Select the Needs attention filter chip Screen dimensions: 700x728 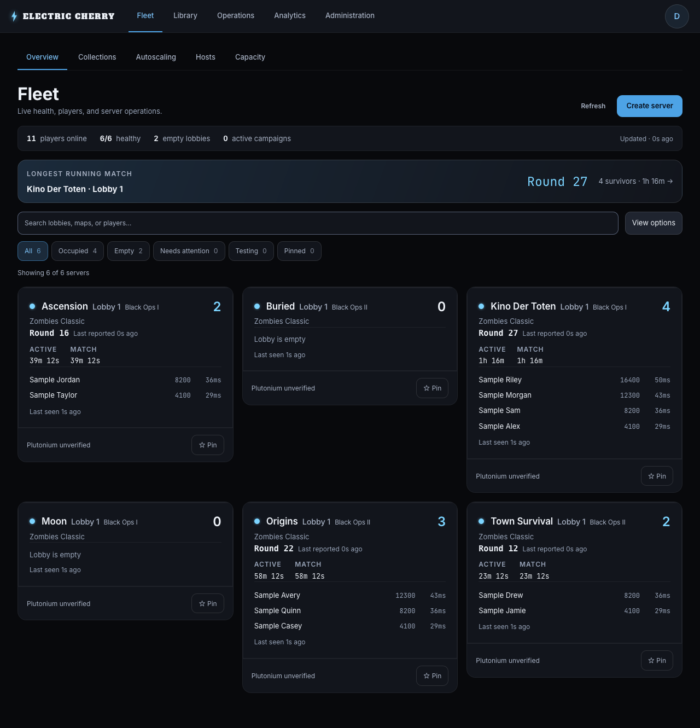pos(189,251)
